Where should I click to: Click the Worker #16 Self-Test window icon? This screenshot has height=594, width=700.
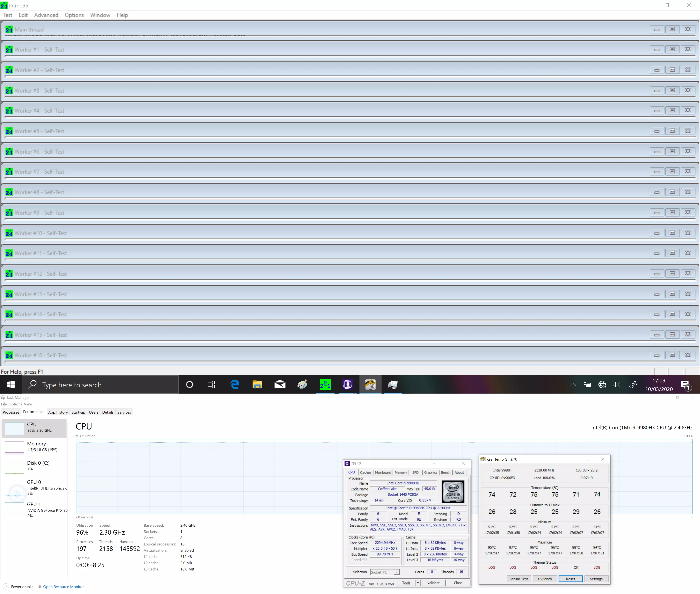(x=9, y=355)
